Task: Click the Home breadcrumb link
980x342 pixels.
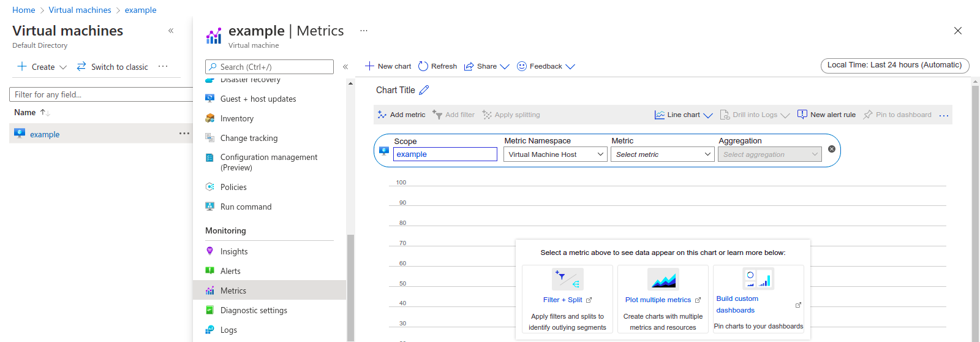Action: pos(24,10)
